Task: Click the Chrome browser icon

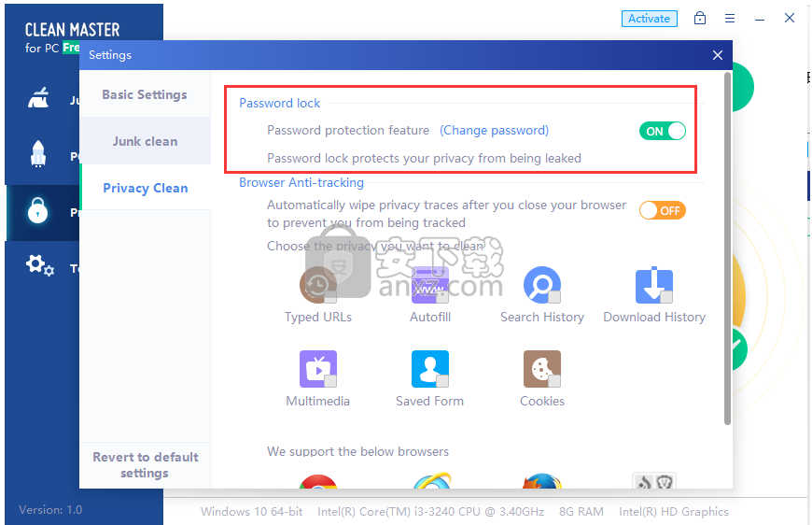Action: pyautogui.click(x=318, y=481)
